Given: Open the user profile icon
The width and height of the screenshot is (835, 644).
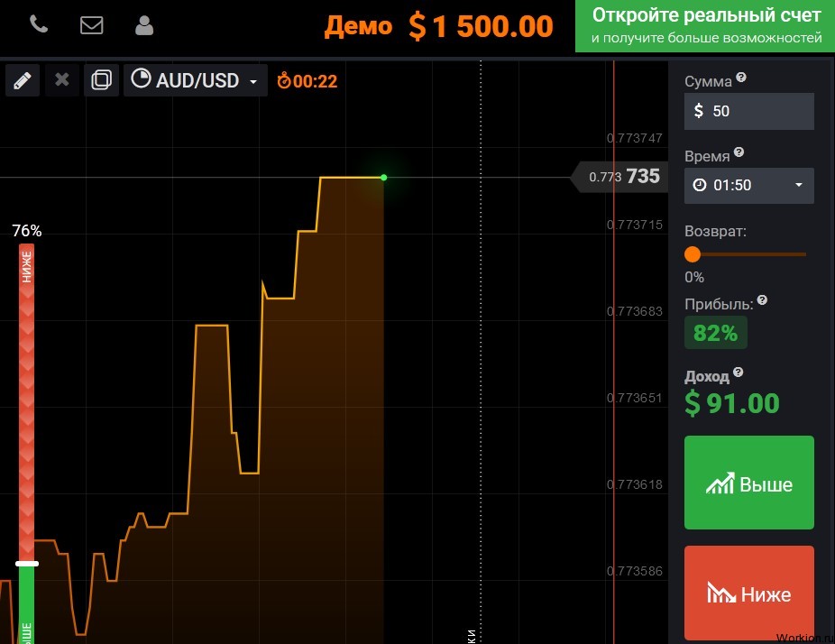Looking at the screenshot, I should tap(143, 25).
